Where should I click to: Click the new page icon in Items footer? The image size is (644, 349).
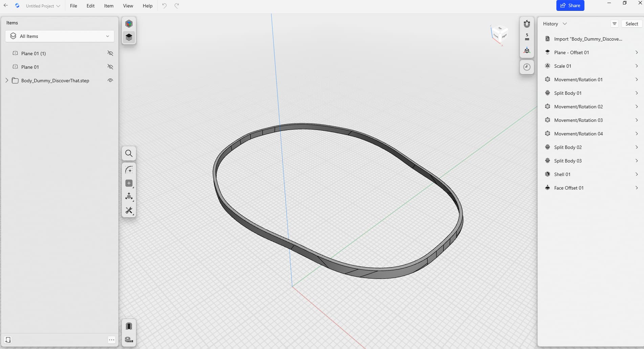pyautogui.click(x=8, y=340)
